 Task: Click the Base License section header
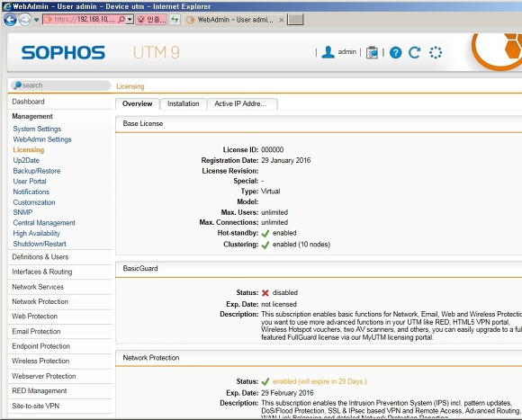pyautogui.click(x=319, y=124)
